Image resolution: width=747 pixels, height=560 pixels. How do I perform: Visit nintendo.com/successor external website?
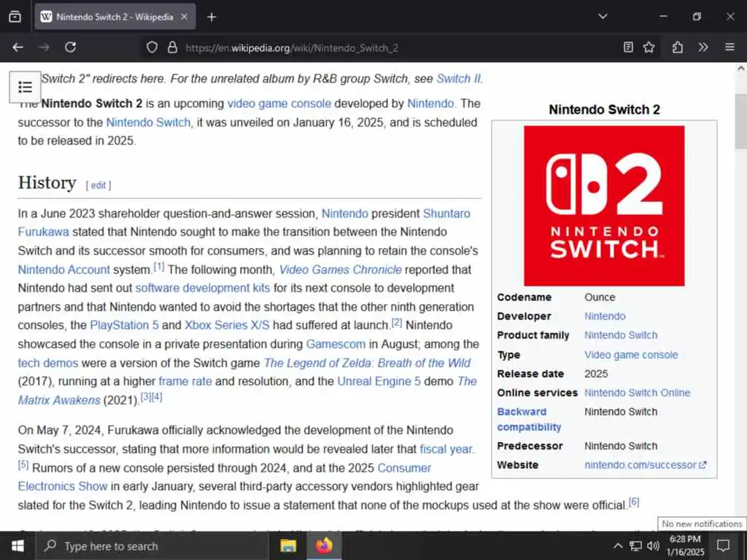click(646, 464)
